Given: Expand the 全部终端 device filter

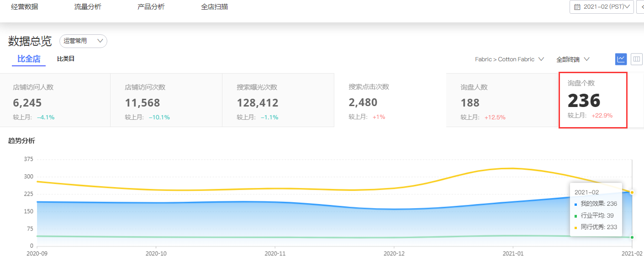Looking at the screenshot, I should [573, 59].
